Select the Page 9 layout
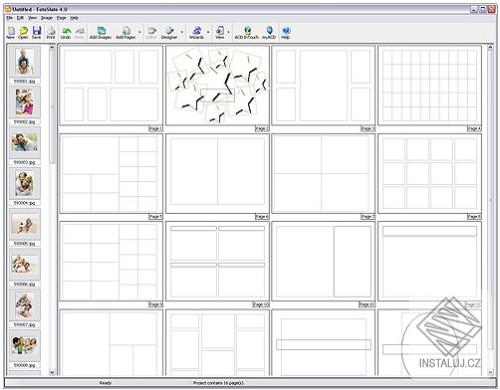 [111, 262]
